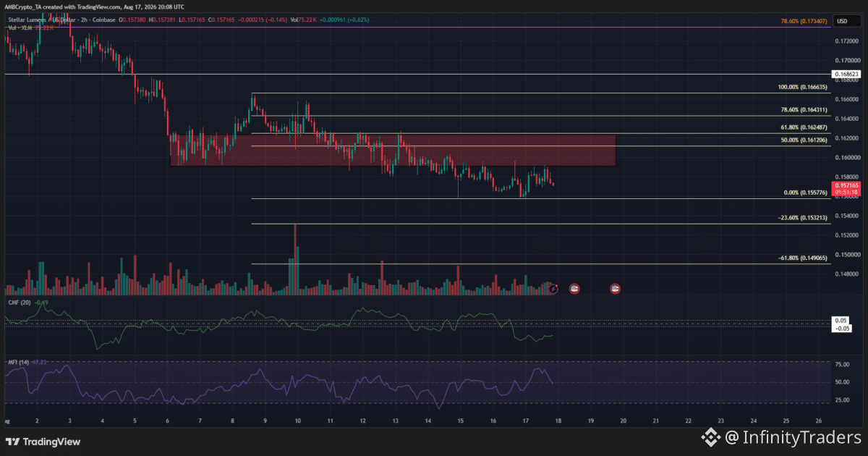Select the CMF (20) indicator label
The width and height of the screenshot is (868, 456).
20,302
